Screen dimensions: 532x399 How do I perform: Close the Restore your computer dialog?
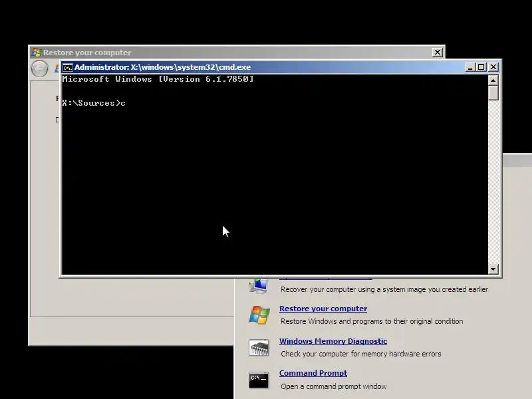point(438,53)
